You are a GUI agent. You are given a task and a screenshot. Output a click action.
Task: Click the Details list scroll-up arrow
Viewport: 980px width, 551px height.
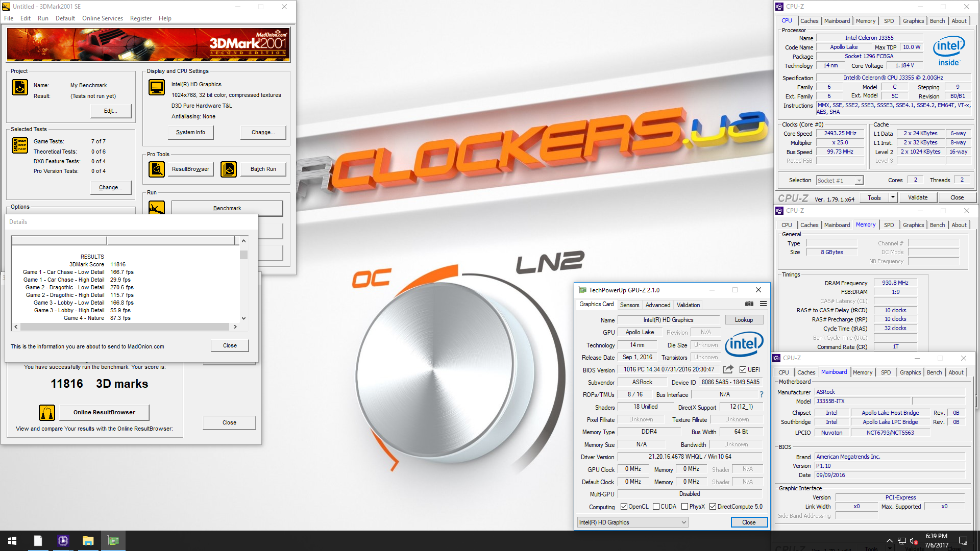pyautogui.click(x=243, y=241)
